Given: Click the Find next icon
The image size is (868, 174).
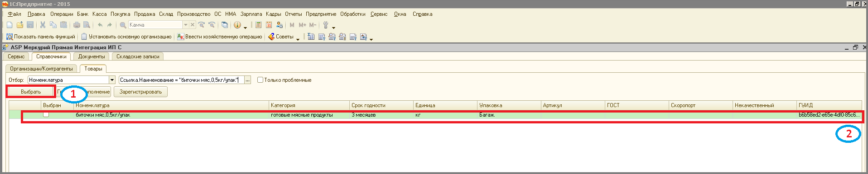Looking at the screenshot, I should click(202, 25).
